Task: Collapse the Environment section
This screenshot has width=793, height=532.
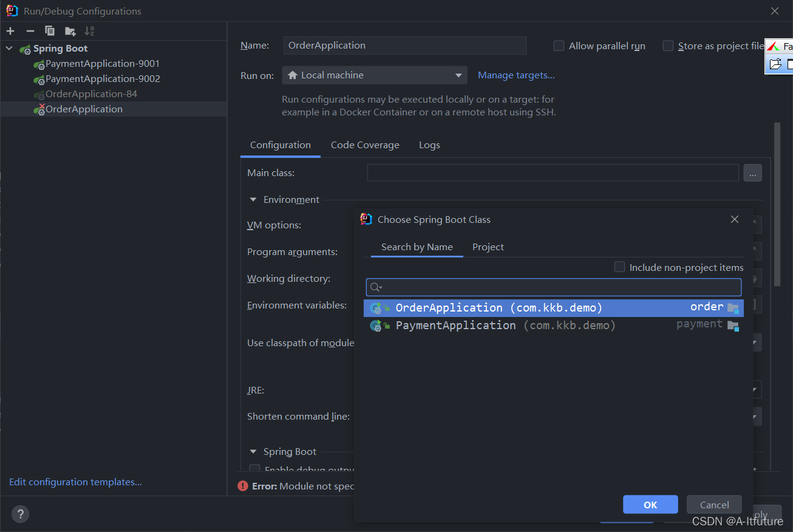Action: tap(253, 199)
